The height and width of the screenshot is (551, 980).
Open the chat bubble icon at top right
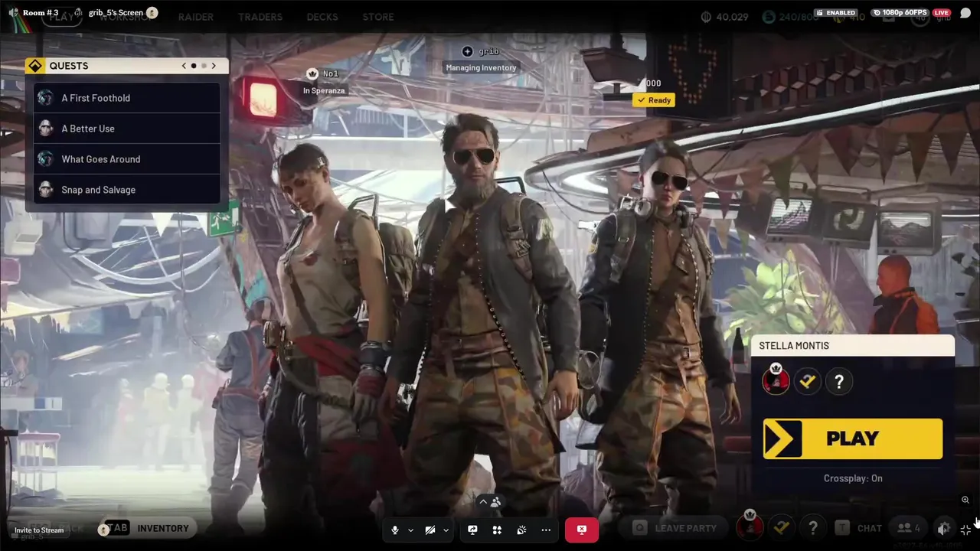click(x=965, y=13)
